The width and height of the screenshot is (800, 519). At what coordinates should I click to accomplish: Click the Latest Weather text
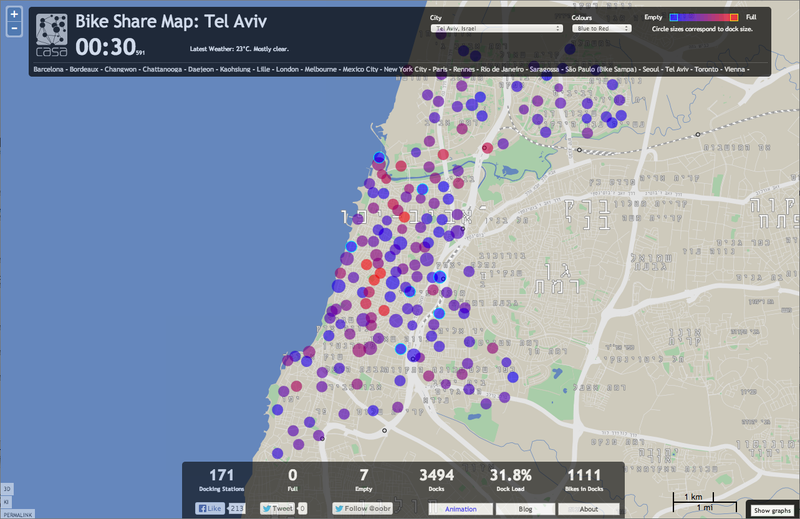[239, 49]
